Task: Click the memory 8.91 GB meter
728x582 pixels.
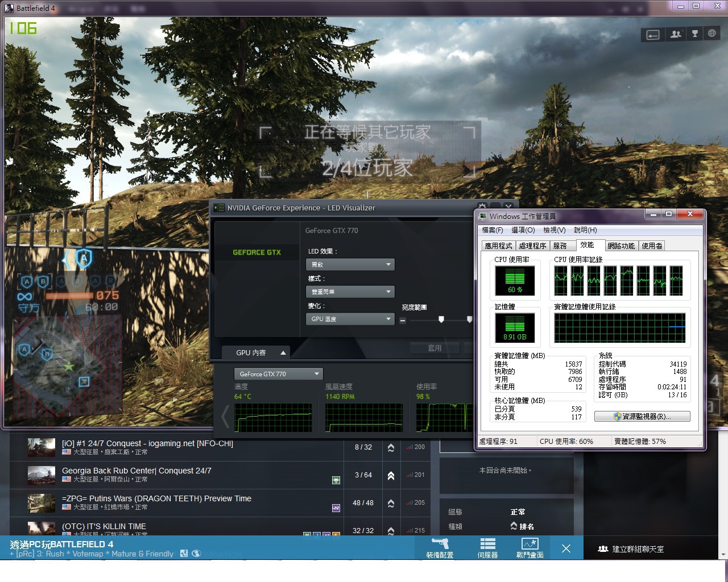Action: coord(515,327)
